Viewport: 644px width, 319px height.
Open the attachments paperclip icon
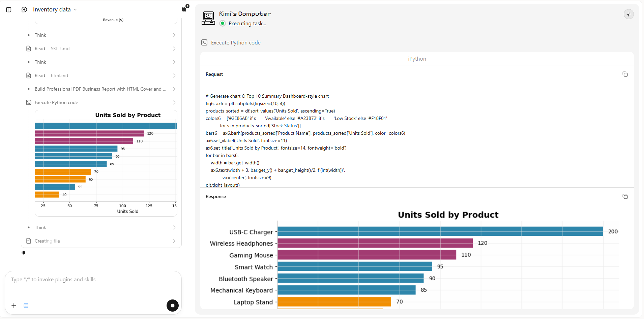184,9
